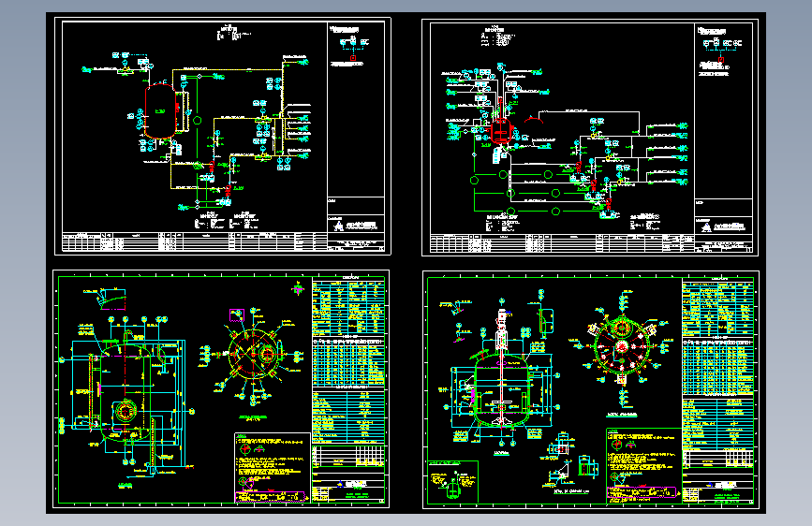This screenshot has width=812, height=526.
Task: Select the company logo title block on the top-right sheet
Action: pos(724,226)
